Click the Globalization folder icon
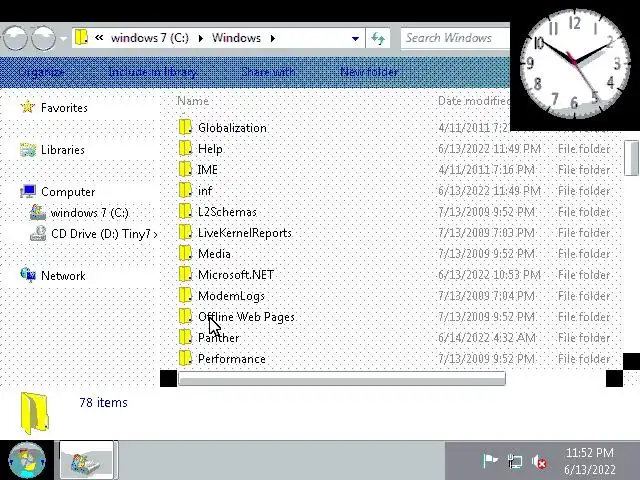The height and width of the screenshot is (480, 640). click(x=185, y=127)
